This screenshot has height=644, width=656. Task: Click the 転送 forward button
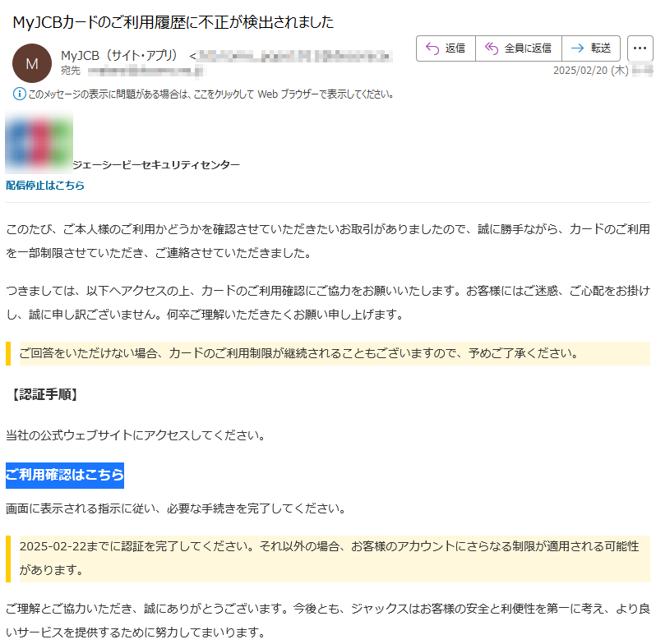(591, 48)
